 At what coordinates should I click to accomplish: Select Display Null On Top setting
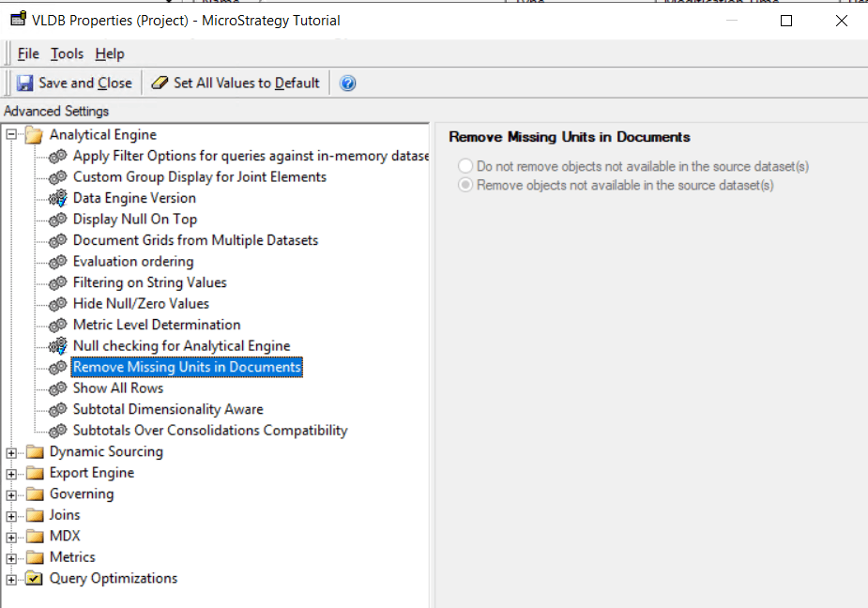pos(135,220)
